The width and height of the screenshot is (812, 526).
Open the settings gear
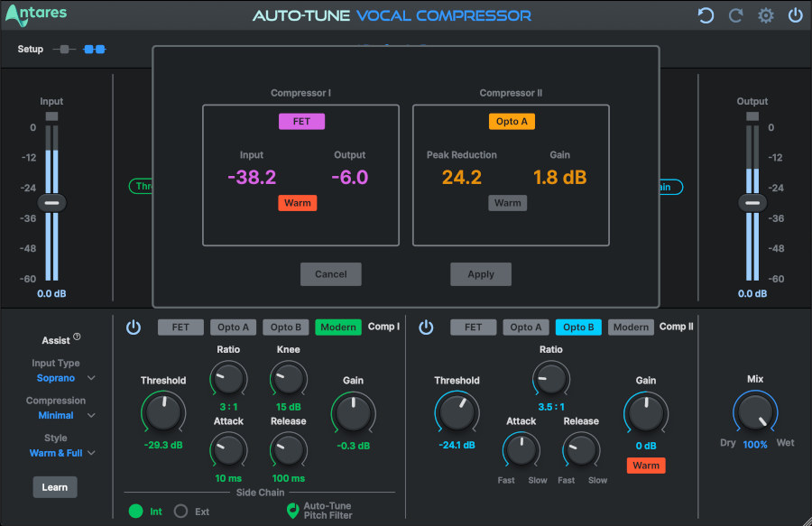[764, 14]
